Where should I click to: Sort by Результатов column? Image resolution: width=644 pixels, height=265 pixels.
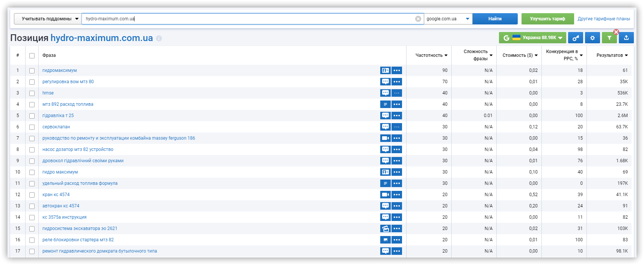[x=612, y=55]
